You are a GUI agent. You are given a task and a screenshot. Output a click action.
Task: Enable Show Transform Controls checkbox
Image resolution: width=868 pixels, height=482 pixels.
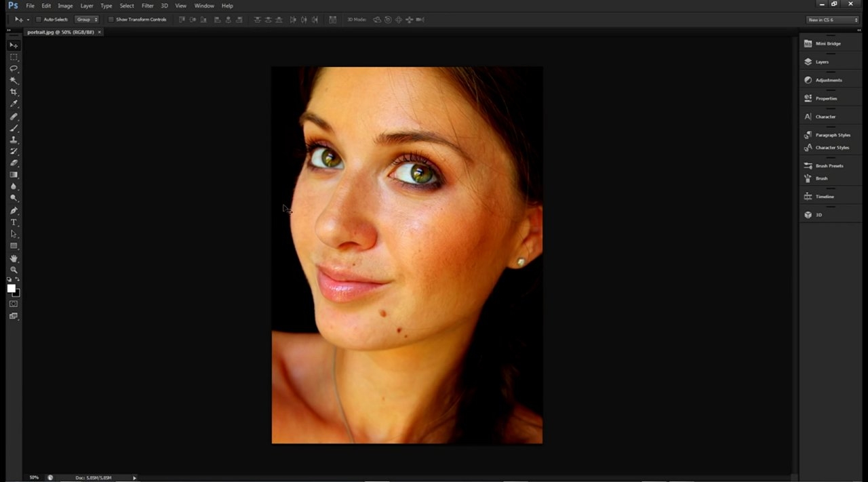pyautogui.click(x=111, y=20)
